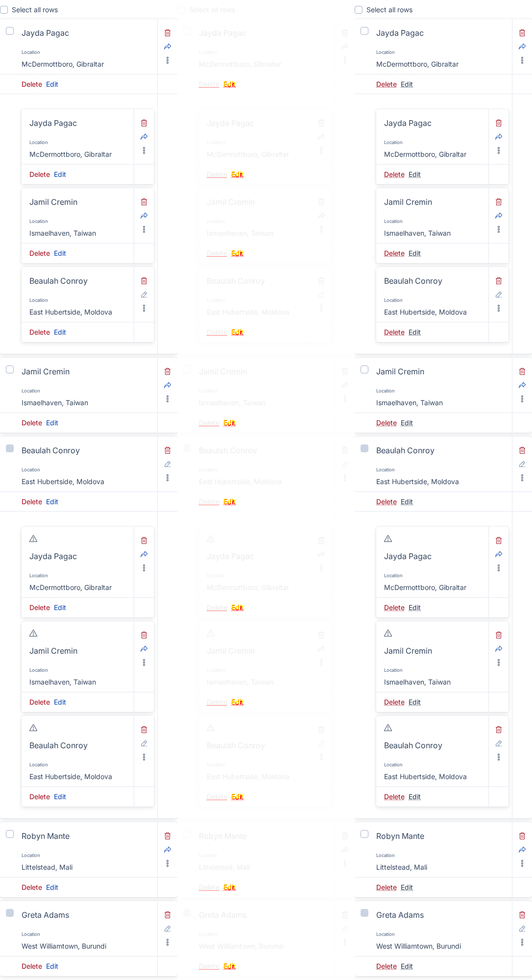Viewport: 532px width, 980px height.
Task: Click the Edit link under Greta Adams in the left panel
Action: click(x=52, y=966)
